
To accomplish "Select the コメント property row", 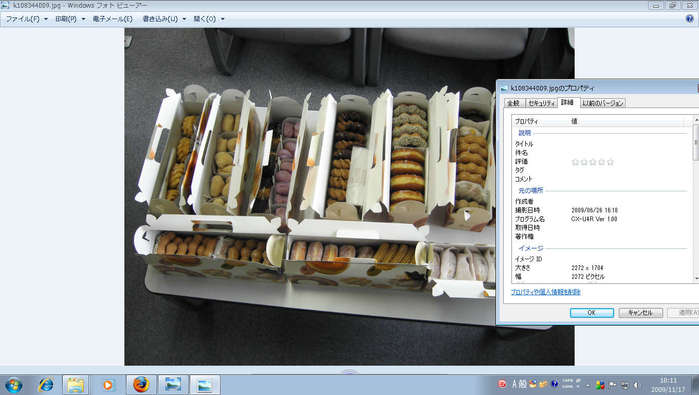I will click(x=602, y=179).
